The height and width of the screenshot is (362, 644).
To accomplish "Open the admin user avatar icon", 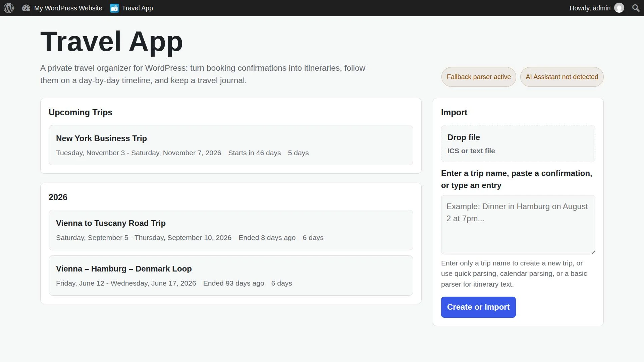I will [x=619, y=8].
